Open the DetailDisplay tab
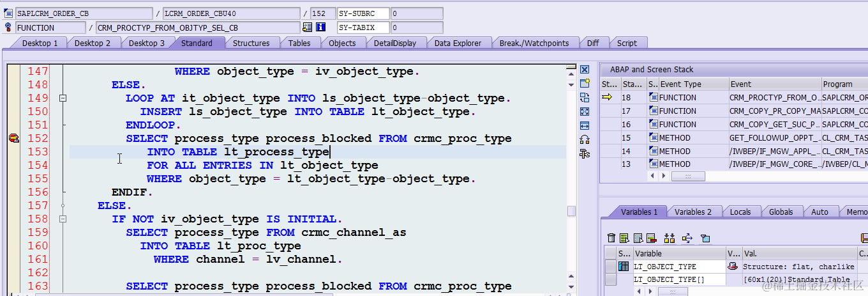This screenshot has height=296, width=868. pyautogui.click(x=395, y=43)
